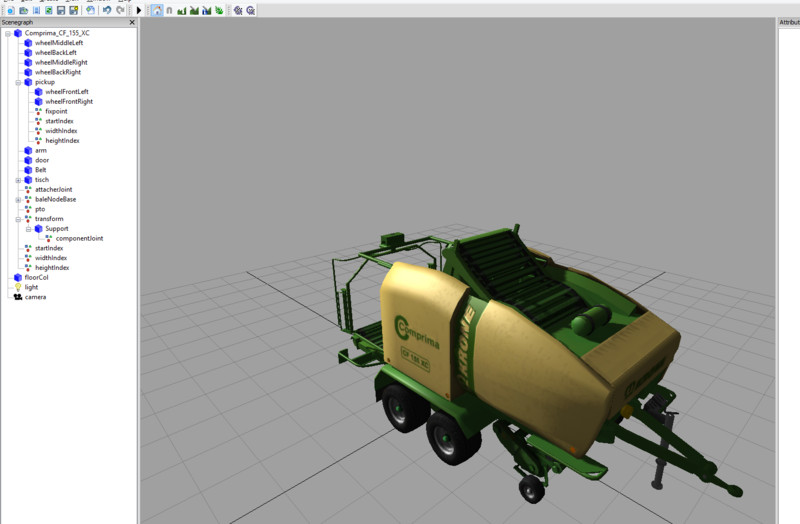Screen dimensions: 800x524
Task: Select the terrain tool with blue marker
Action: (x=207, y=10)
